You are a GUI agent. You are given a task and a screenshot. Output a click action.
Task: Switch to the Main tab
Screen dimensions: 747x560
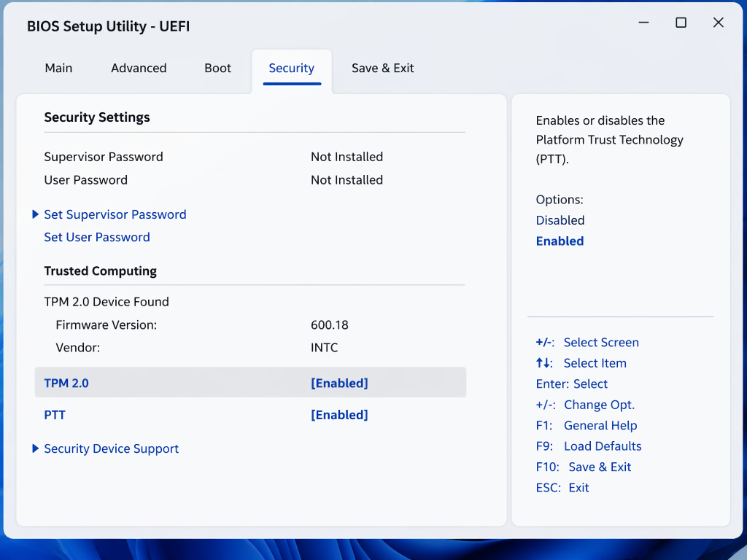coord(58,68)
